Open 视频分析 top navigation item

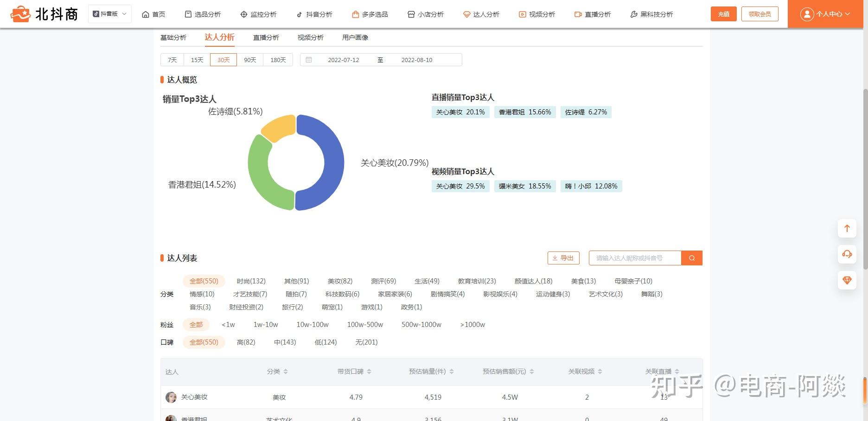[537, 14]
